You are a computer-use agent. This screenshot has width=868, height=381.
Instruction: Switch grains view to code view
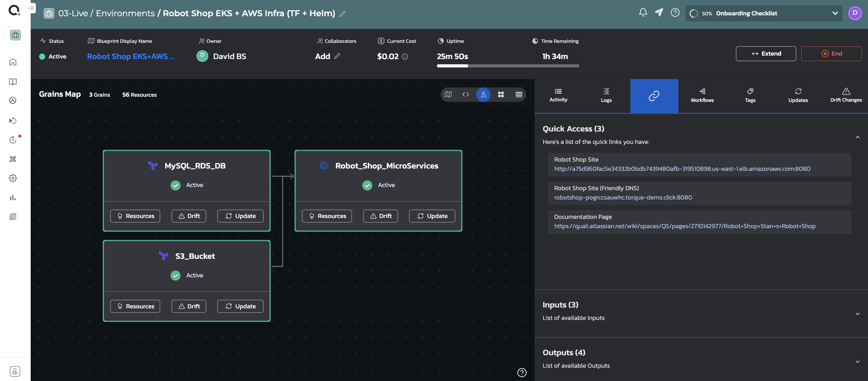(x=465, y=95)
